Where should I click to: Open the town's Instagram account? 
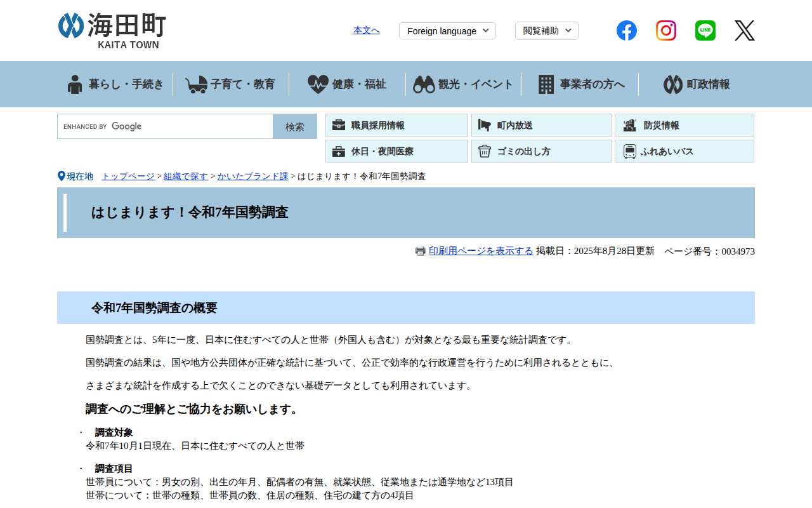pyautogui.click(x=665, y=30)
